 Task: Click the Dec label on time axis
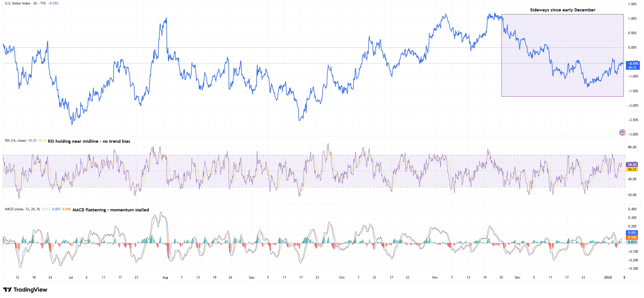click(517, 277)
